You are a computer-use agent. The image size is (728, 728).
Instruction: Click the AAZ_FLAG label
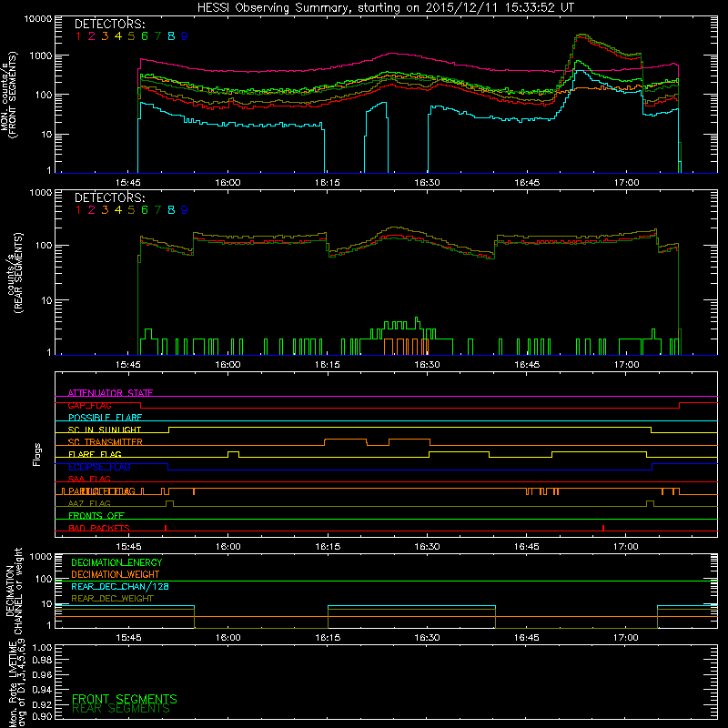coord(89,503)
